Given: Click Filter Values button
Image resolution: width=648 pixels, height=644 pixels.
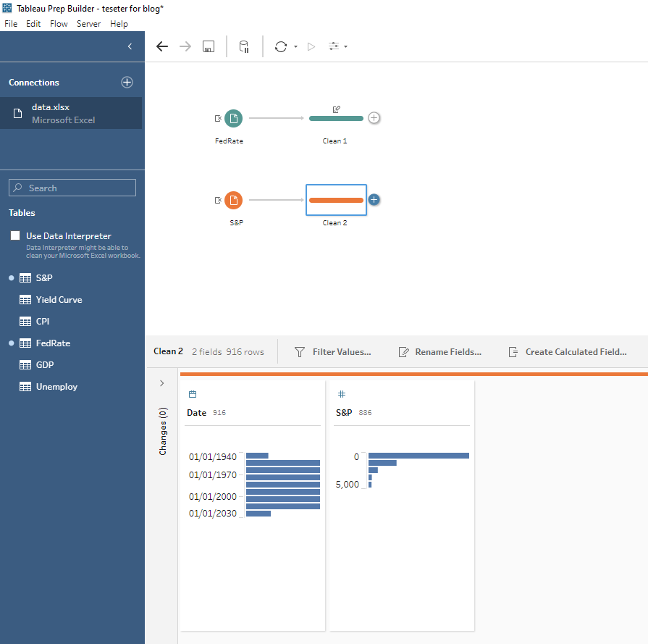Looking at the screenshot, I should [332, 352].
